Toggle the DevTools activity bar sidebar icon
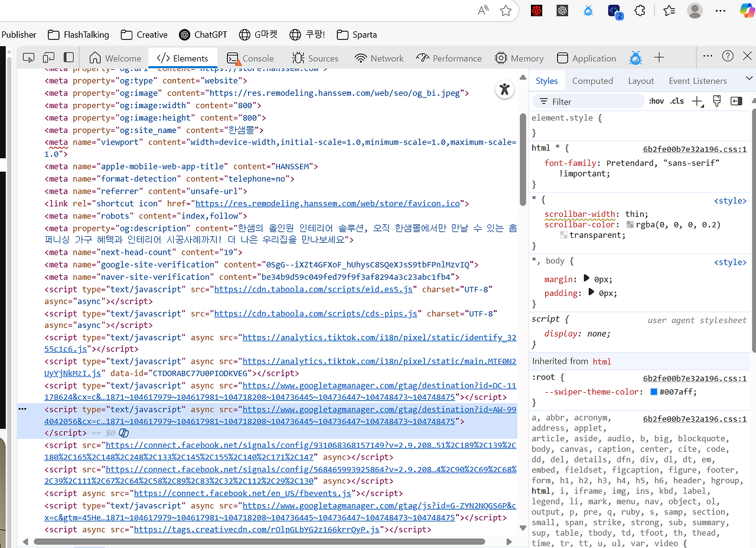The image size is (756, 548). tap(69, 57)
